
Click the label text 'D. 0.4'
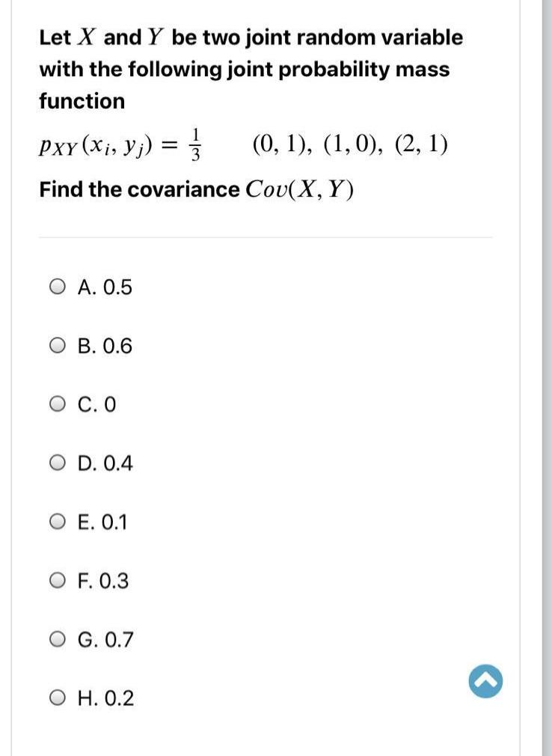tap(105, 463)
